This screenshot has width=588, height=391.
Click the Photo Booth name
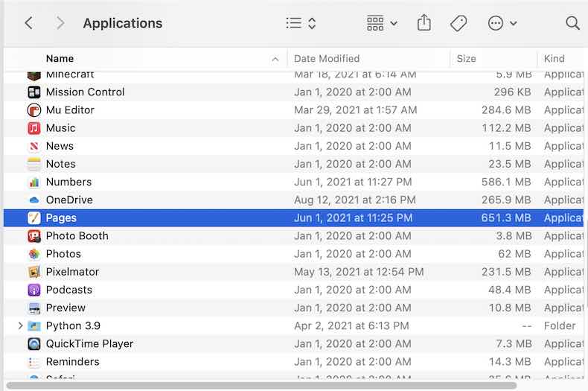point(77,236)
